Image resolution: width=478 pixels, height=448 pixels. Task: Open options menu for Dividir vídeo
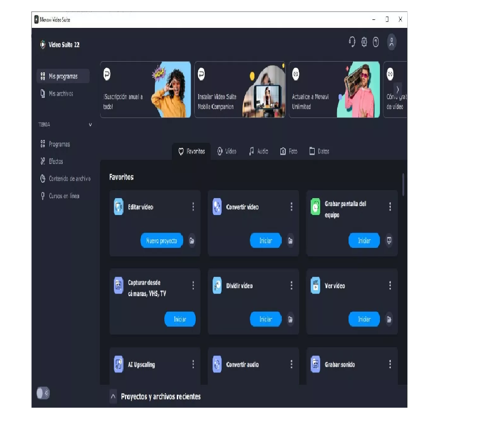click(291, 285)
